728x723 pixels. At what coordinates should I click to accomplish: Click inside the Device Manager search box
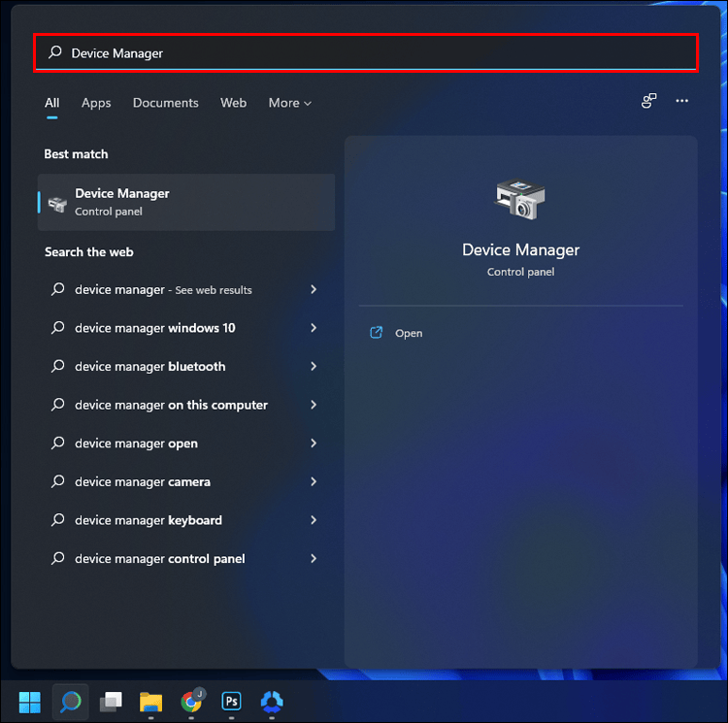(366, 53)
